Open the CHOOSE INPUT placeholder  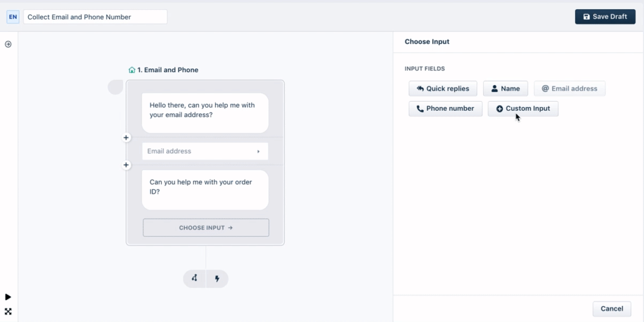(206, 227)
